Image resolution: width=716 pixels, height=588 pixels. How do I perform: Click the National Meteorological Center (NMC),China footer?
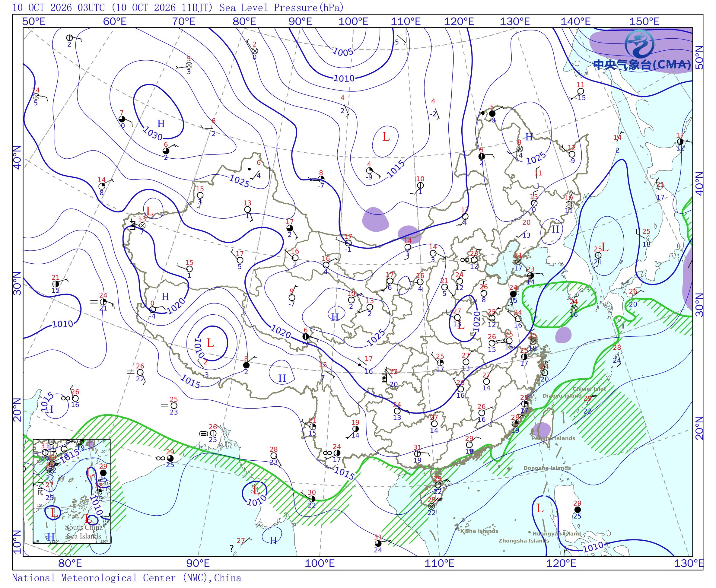tap(127, 578)
